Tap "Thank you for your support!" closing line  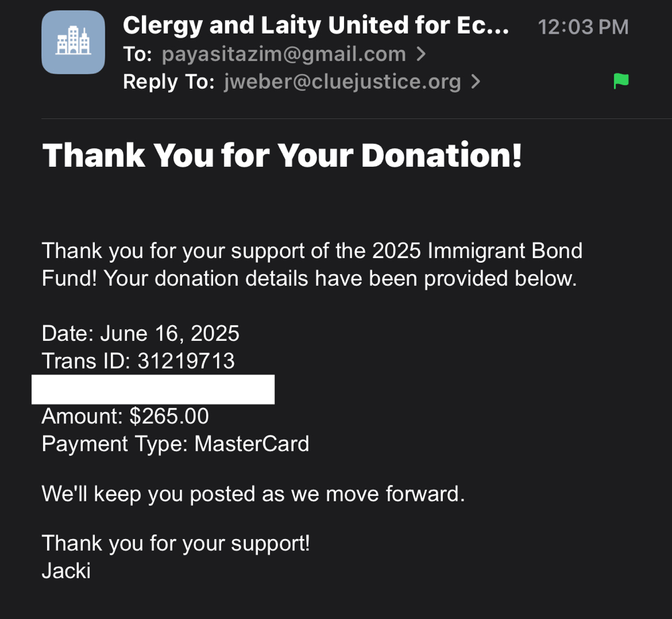tap(175, 543)
